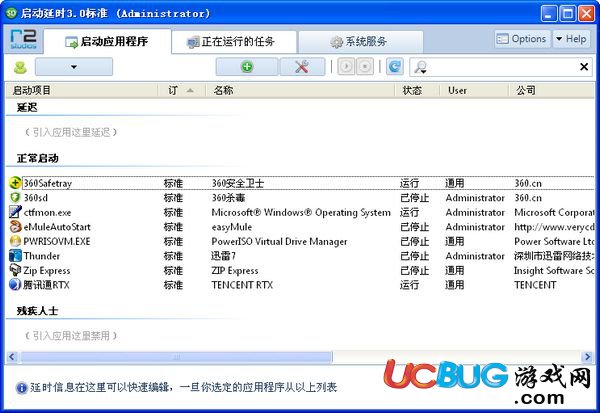This screenshot has height=413, width=600.
Task: Select the 360sd entry name
Action: 36,198
